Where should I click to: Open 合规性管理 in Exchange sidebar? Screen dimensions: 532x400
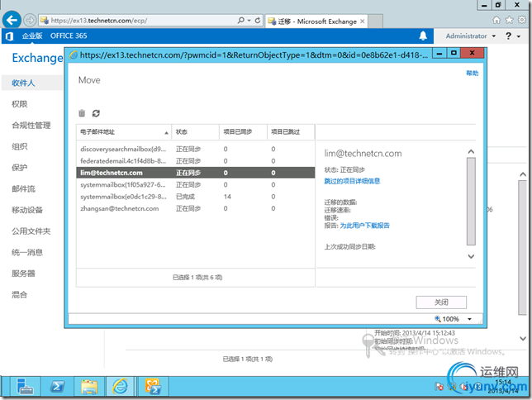[31, 126]
